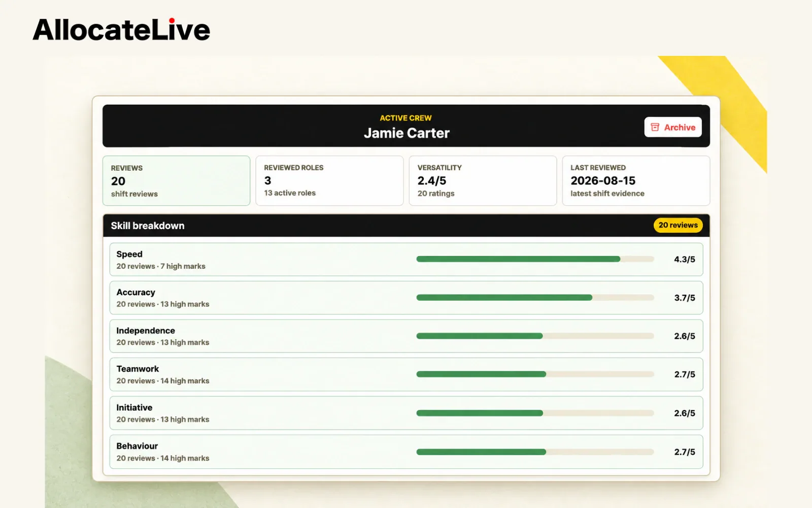Click the Independence skill name
This screenshot has width=812, height=508.
(x=146, y=331)
